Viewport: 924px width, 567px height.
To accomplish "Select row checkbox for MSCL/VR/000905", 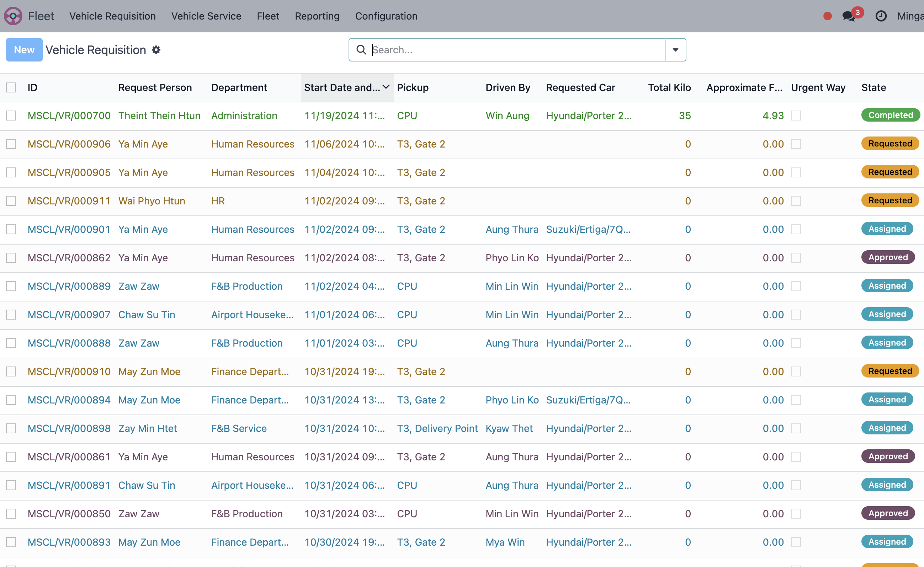I will pos(11,172).
